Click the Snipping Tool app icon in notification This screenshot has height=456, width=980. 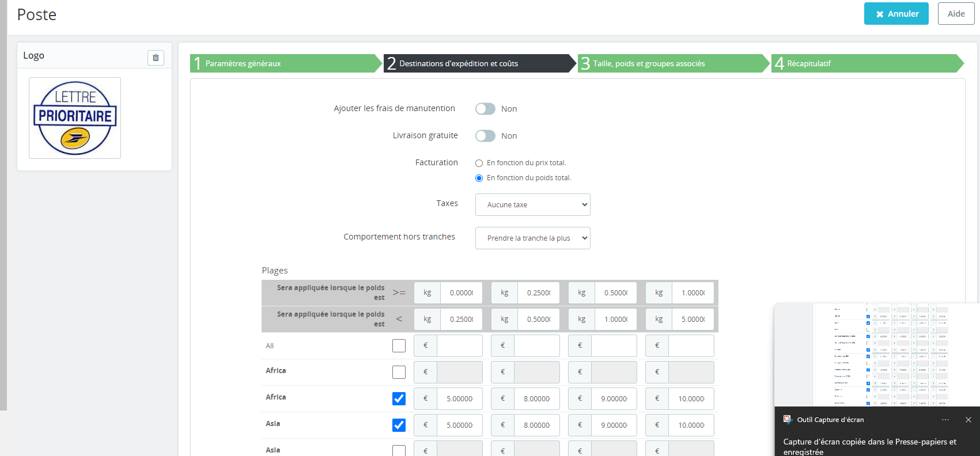coord(788,420)
